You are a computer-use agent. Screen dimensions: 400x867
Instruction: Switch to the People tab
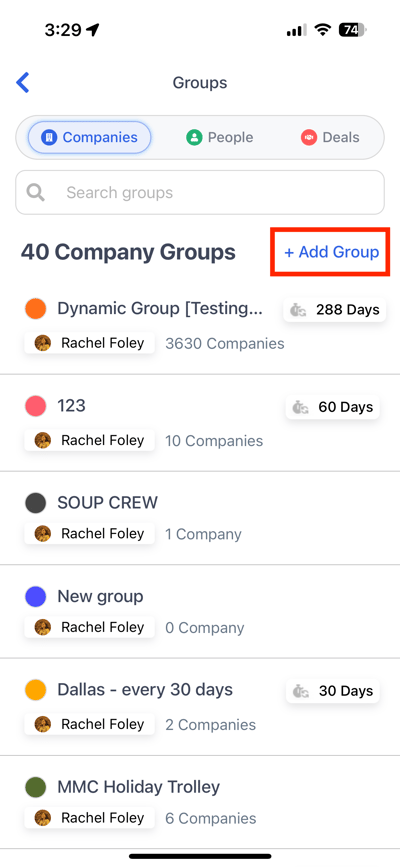point(220,137)
